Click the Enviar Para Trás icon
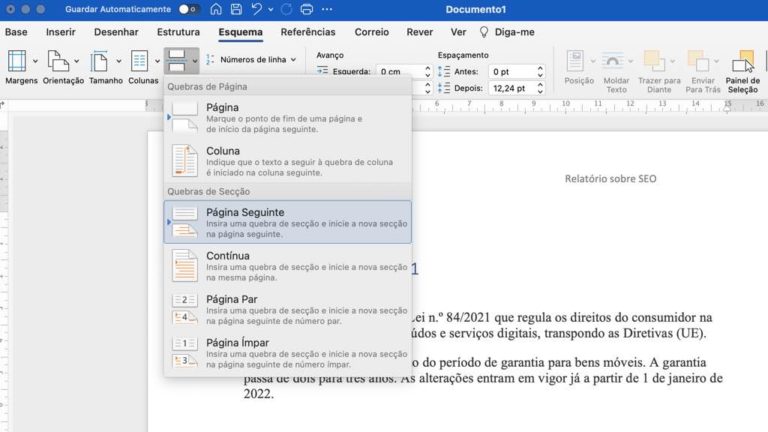Image resolution: width=768 pixels, height=432 pixels. pyautogui.click(x=698, y=62)
